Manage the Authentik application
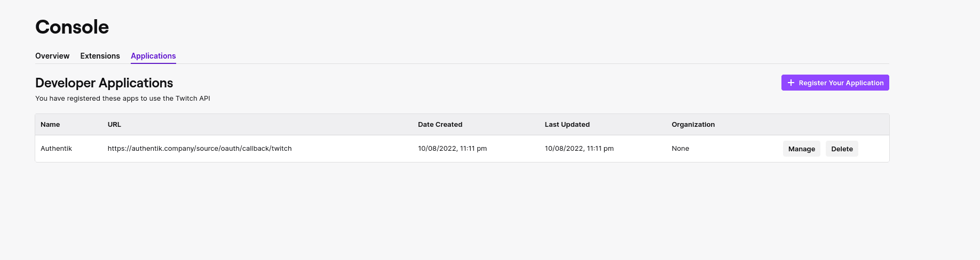 click(801, 149)
